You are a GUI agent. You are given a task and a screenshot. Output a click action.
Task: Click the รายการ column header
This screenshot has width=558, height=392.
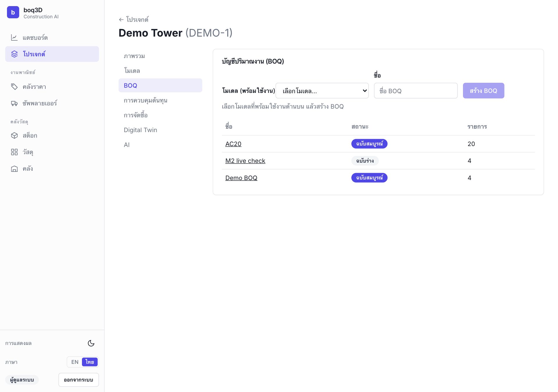coord(477,127)
